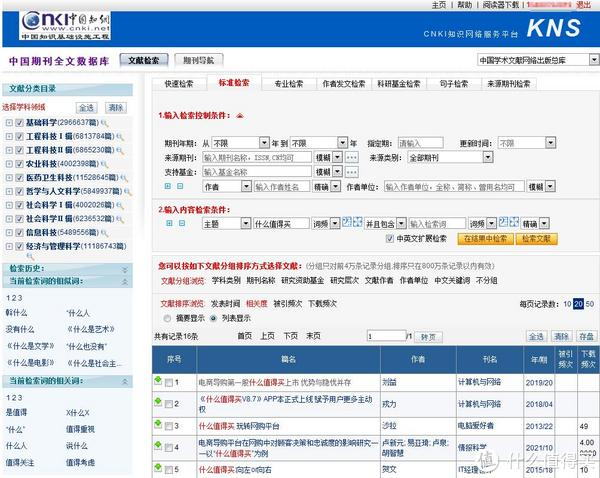
Task: Click the 输入作者姓名 author name input
Action: click(282, 187)
